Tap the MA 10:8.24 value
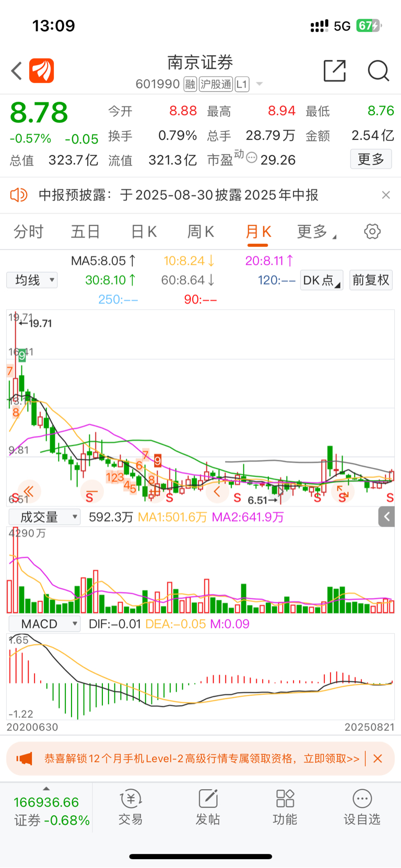This screenshot has width=401, height=868. (189, 260)
